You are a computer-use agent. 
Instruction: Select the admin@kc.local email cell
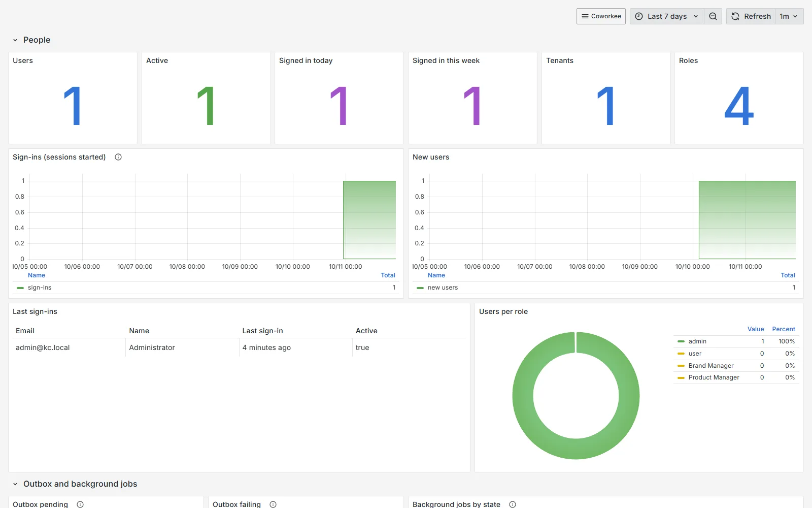tap(69, 347)
